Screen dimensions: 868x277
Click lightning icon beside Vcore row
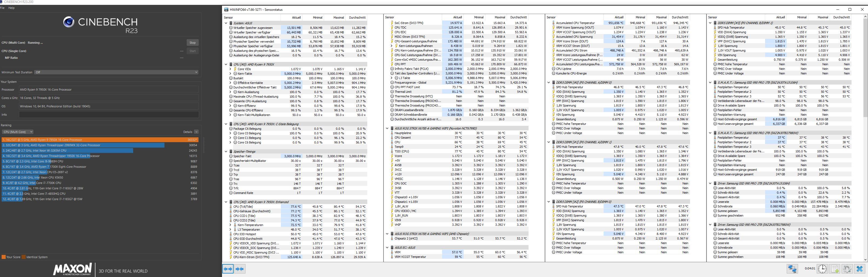392,156
